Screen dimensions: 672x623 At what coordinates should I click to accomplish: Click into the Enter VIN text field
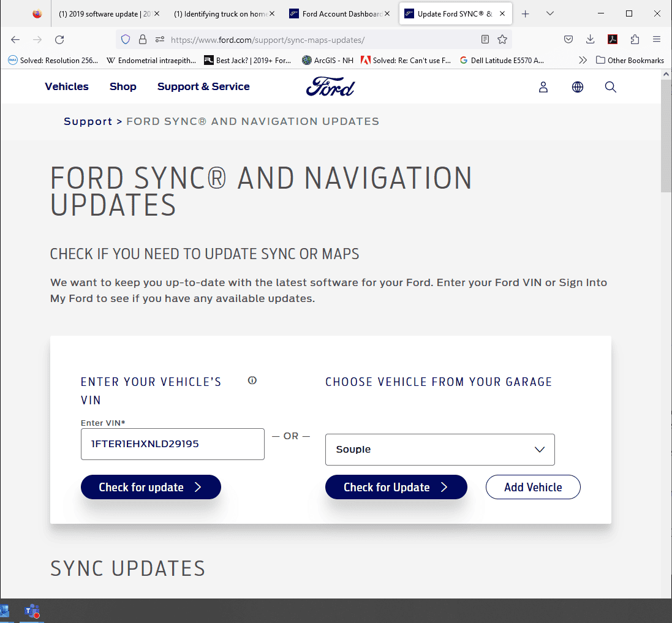[172, 444]
